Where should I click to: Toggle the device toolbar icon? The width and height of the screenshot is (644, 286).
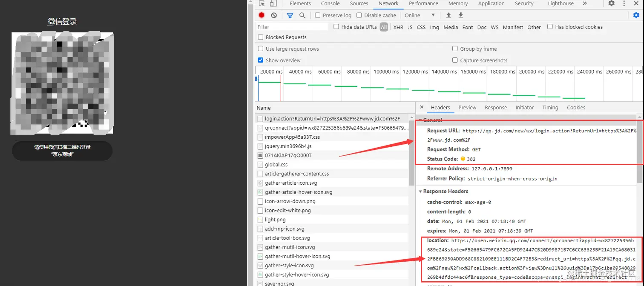click(x=273, y=3)
